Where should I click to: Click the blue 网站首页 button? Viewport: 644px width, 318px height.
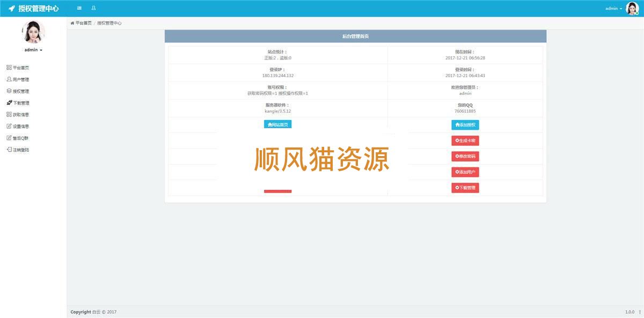pyautogui.click(x=278, y=125)
